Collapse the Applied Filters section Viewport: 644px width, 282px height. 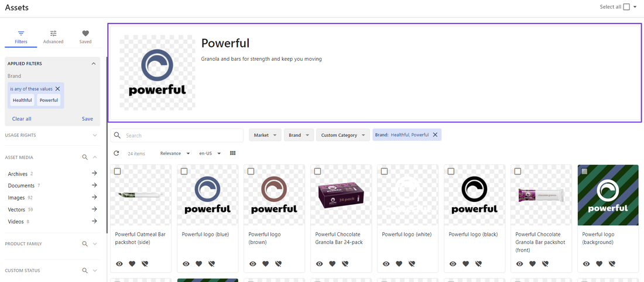(x=93, y=64)
